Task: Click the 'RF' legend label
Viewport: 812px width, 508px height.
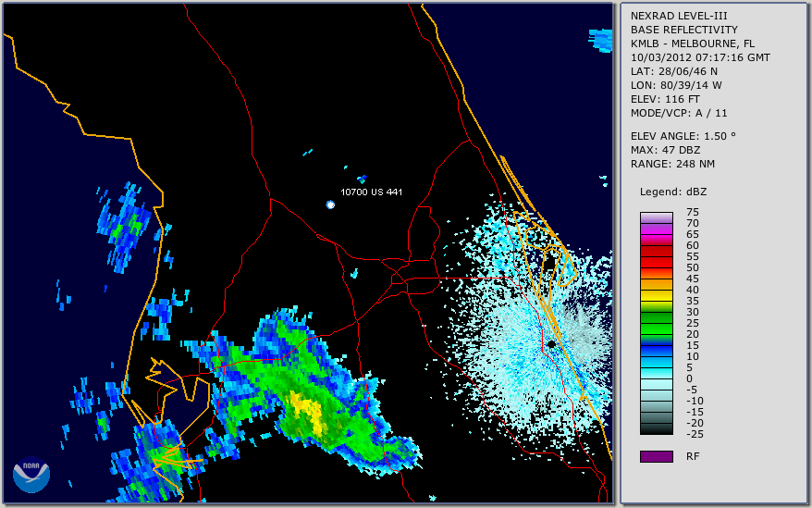Action: (693, 456)
